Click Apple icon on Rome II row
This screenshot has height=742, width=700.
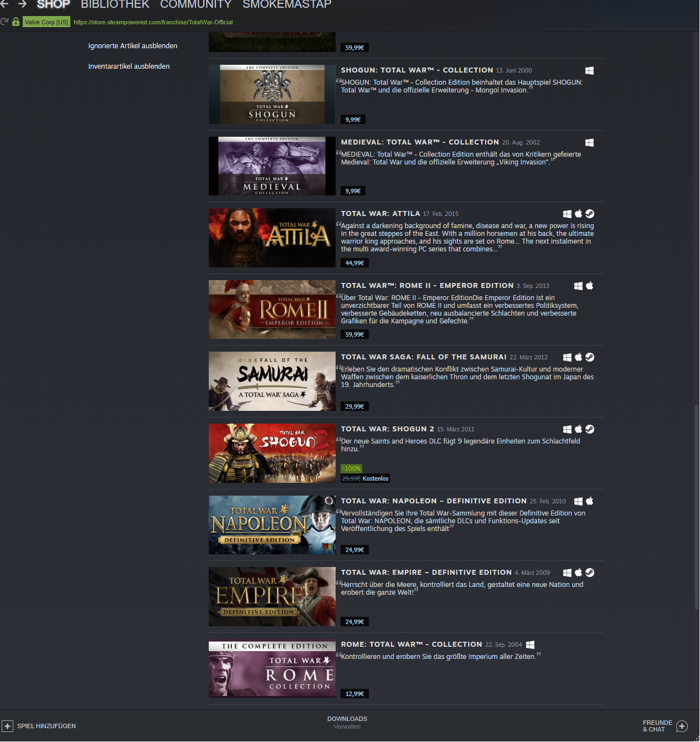tap(589, 285)
